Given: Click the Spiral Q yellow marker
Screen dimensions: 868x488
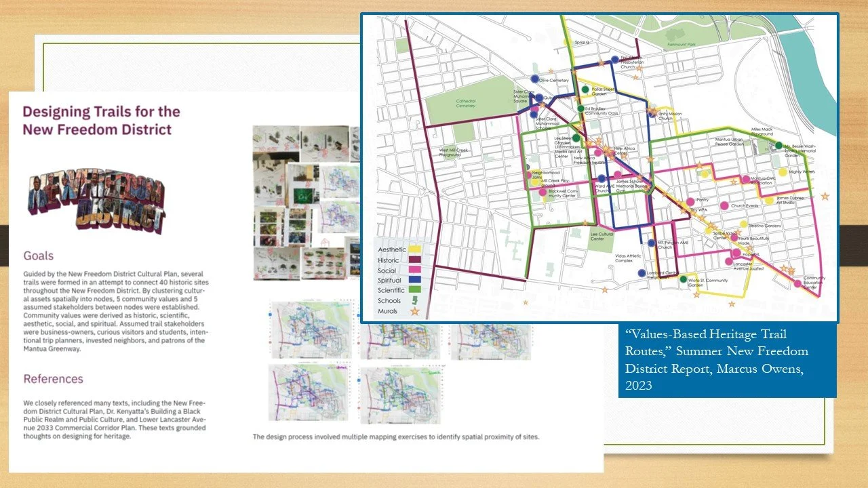Looking at the screenshot, I should pos(567,42).
